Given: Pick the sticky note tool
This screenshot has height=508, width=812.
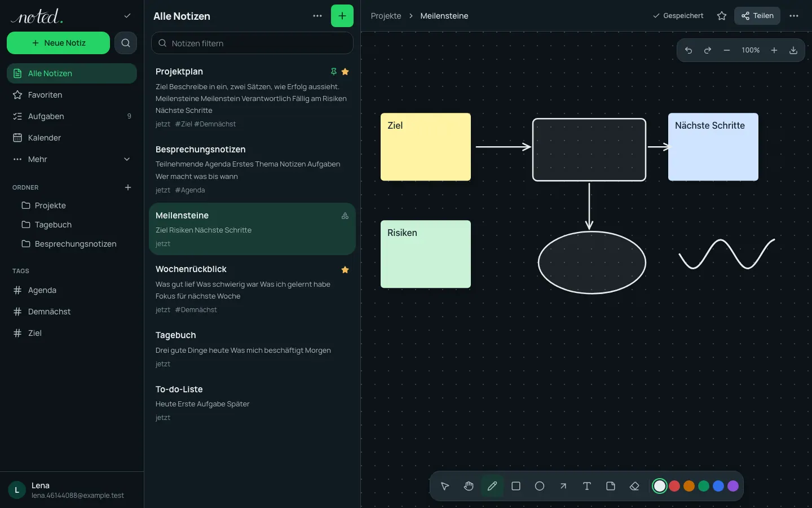Looking at the screenshot, I should (611, 486).
